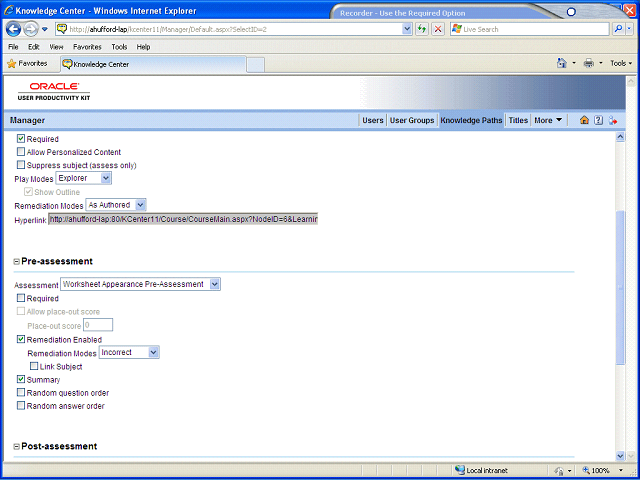The height and width of the screenshot is (480, 640).
Task: Click the Knowledge Center tab icon
Action: pos(67,64)
